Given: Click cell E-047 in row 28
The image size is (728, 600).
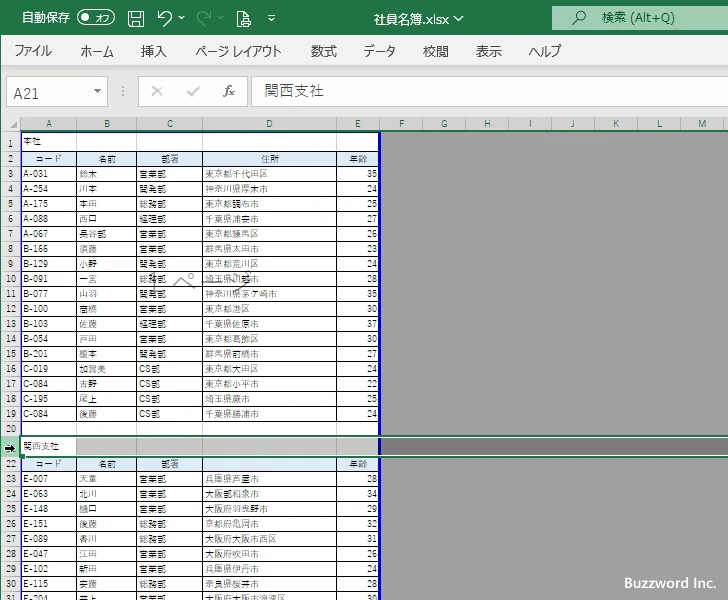Looking at the screenshot, I should [x=49, y=554].
